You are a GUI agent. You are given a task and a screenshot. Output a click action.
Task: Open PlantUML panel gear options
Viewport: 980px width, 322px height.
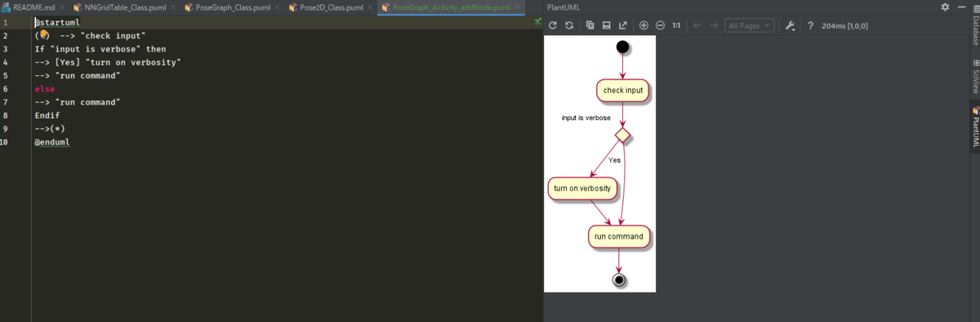point(945,7)
